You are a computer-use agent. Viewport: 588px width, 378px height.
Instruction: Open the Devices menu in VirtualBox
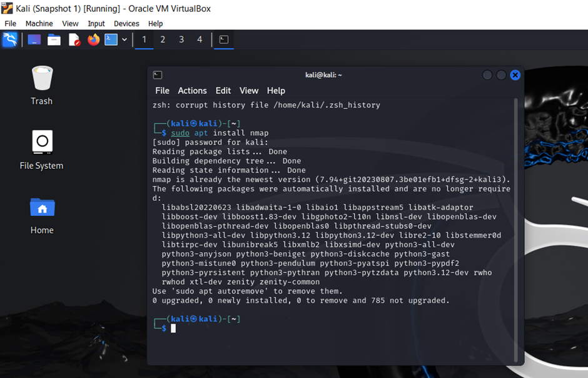126,23
